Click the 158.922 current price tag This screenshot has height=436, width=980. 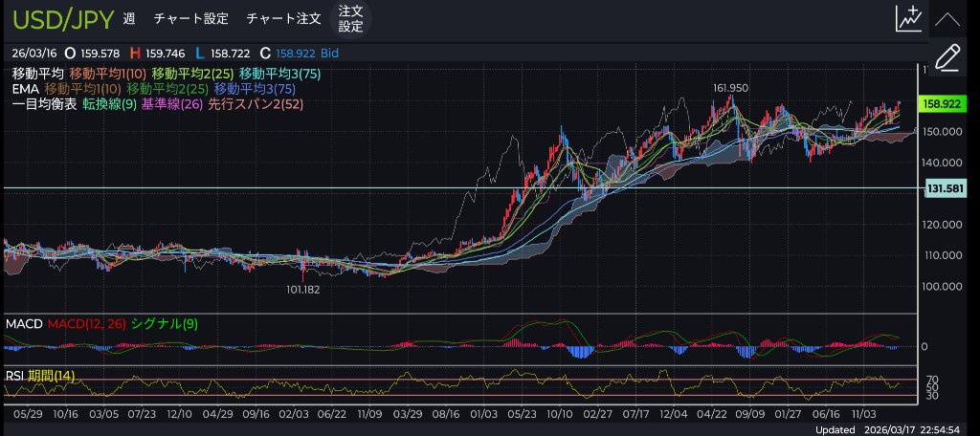[943, 102]
